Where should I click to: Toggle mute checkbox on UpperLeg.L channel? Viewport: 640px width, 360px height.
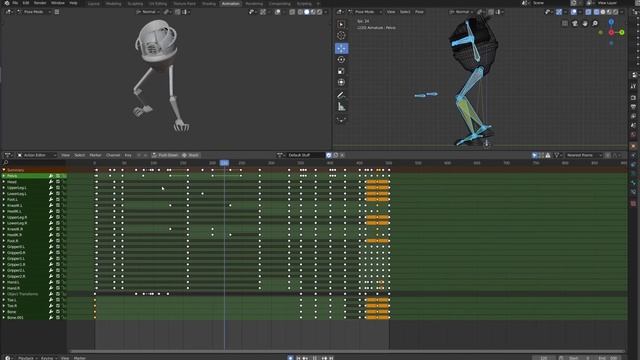click(x=58, y=188)
